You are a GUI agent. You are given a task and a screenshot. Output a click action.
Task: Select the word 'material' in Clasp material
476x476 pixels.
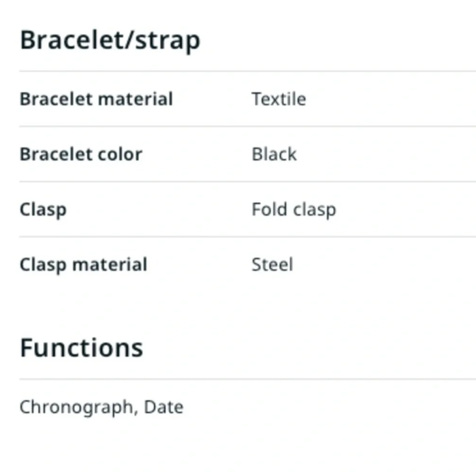tap(110, 264)
